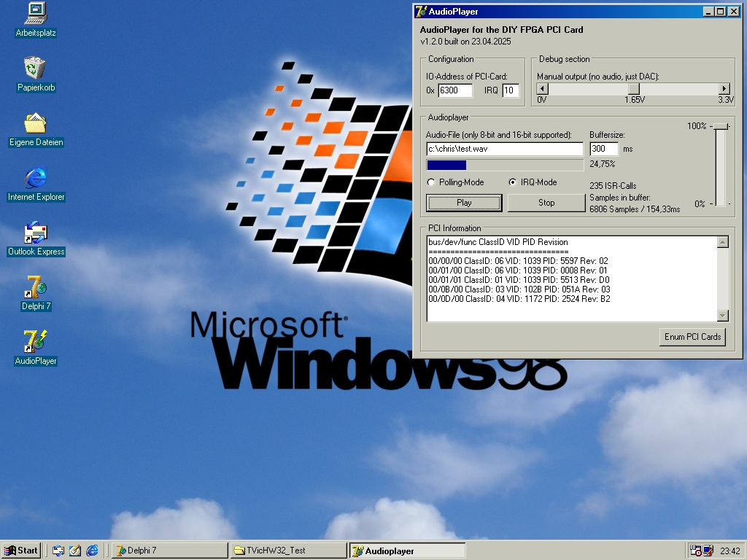Close the AudioPlayer window
Screen dimensions: 747x560
tap(734, 12)
